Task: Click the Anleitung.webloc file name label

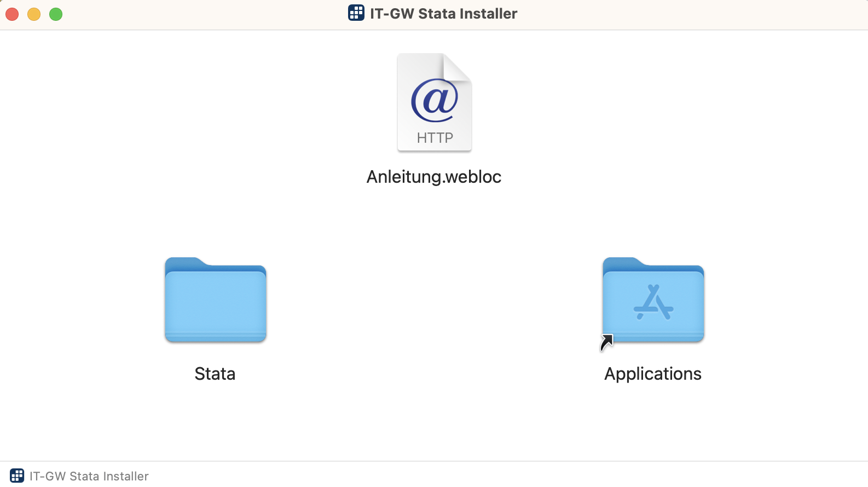Action: [x=434, y=177]
